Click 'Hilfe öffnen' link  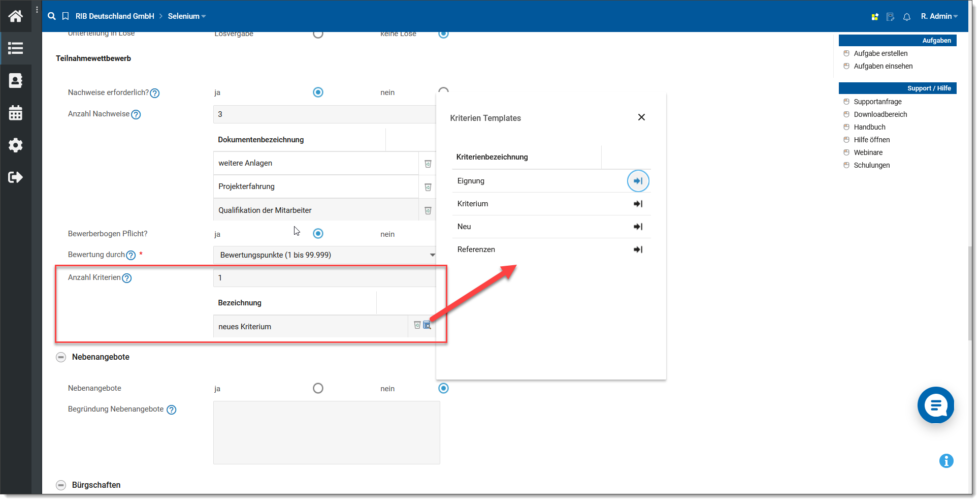pyautogui.click(x=871, y=140)
